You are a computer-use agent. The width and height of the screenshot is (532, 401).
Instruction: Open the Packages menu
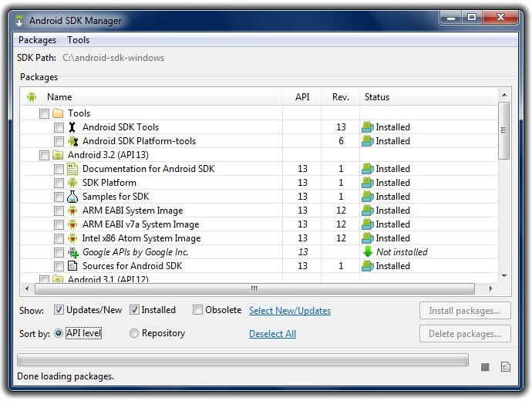(x=37, y=40)
